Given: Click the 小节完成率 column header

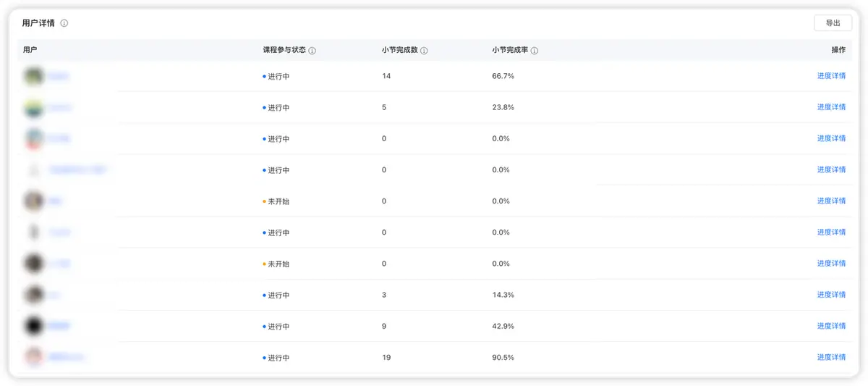Looking at the screenshot, I should click(510, 51).
